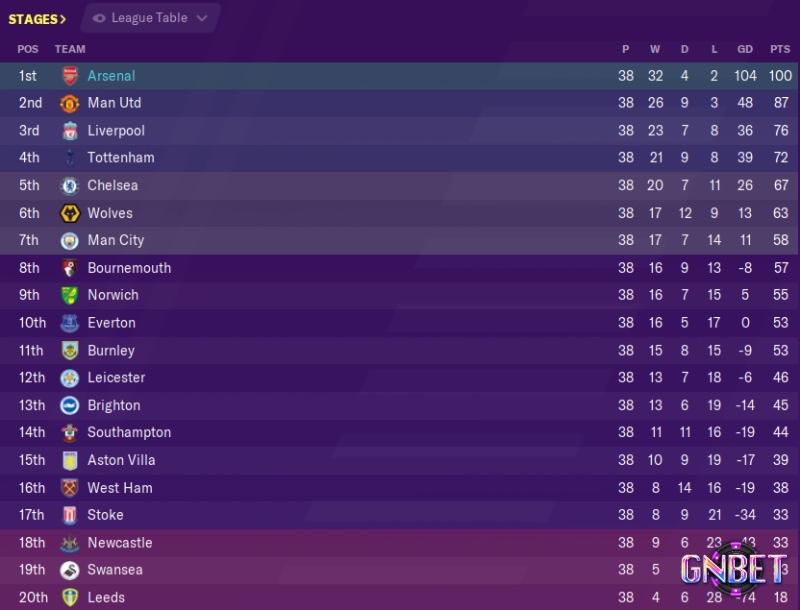Click the TEAM column header
The height and width of the screenshot is (610, 800).
70,49
